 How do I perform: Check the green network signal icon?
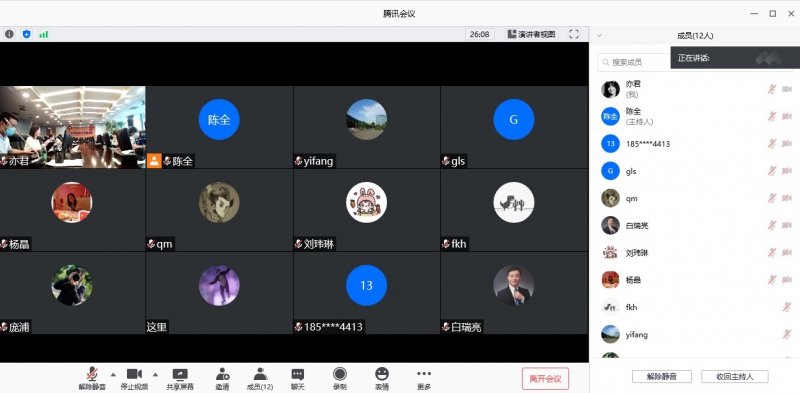(43, 34)
